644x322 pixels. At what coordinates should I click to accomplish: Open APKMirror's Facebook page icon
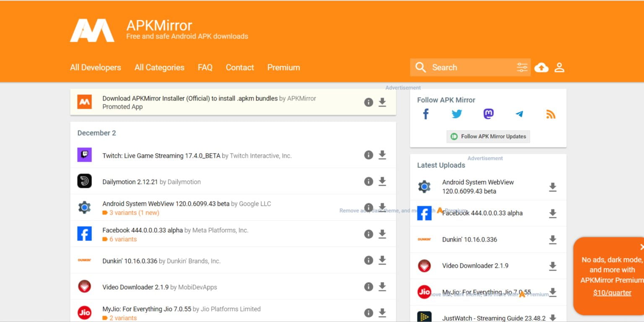426,114
